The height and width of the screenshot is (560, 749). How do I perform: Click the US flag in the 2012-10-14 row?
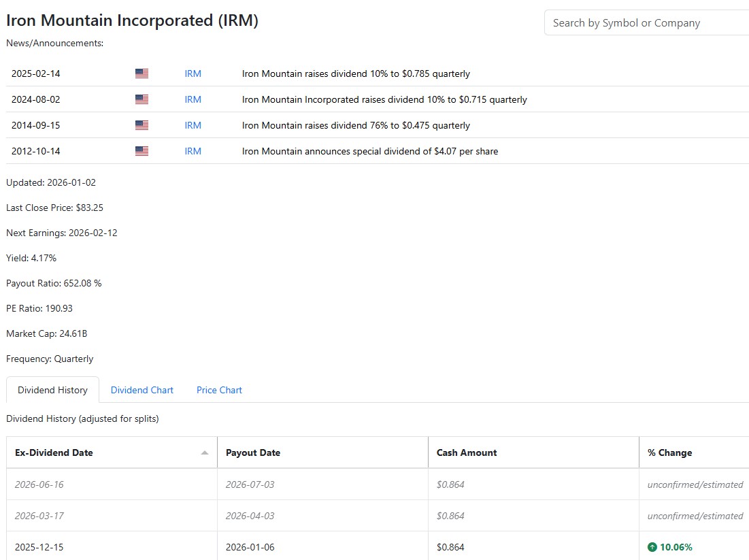(142, 151)
